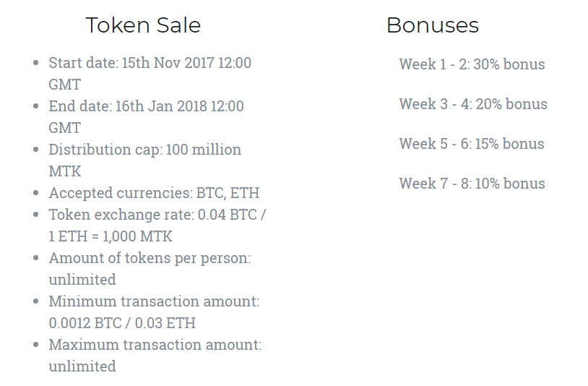This screenshot has height=386, width=588.
Task: Click the Week 1 - 2: 30% bonus line
Action: (x=472, y=64)
